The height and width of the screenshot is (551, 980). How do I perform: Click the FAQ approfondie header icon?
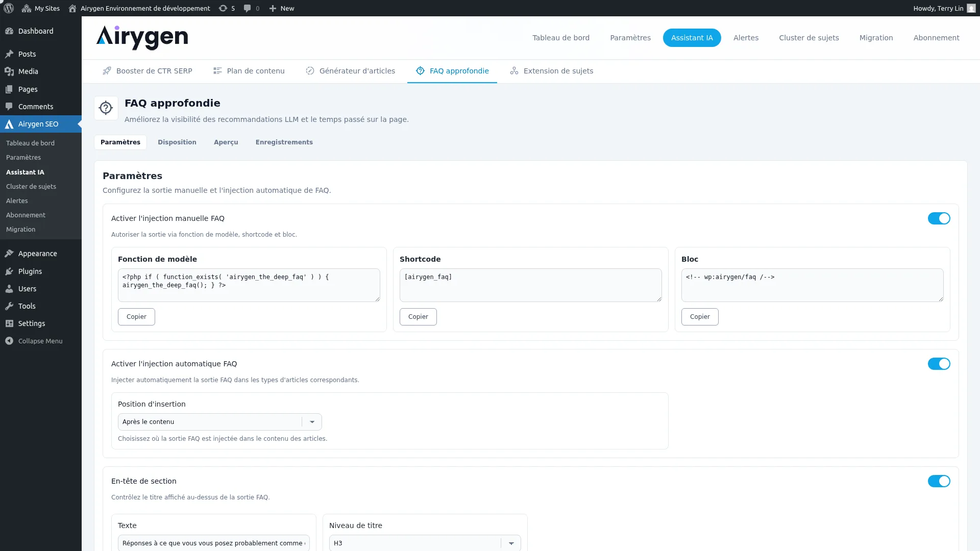tap(106, 108)
